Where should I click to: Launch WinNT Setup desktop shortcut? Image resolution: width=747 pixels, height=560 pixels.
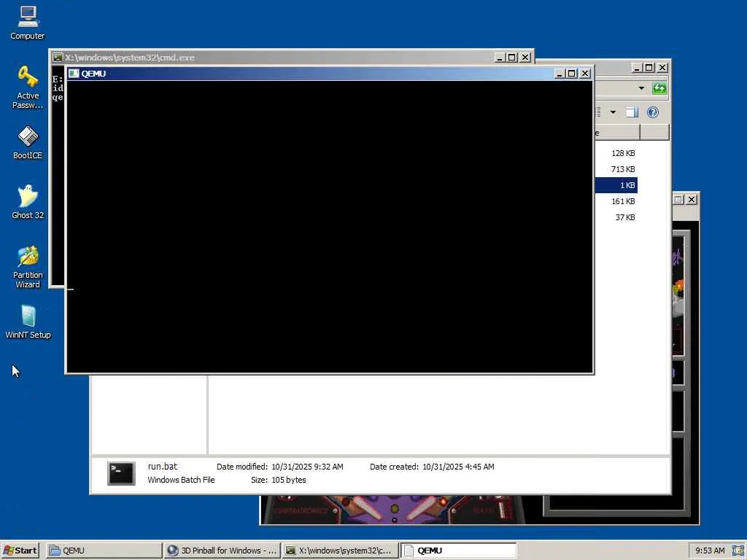[28, 322]
